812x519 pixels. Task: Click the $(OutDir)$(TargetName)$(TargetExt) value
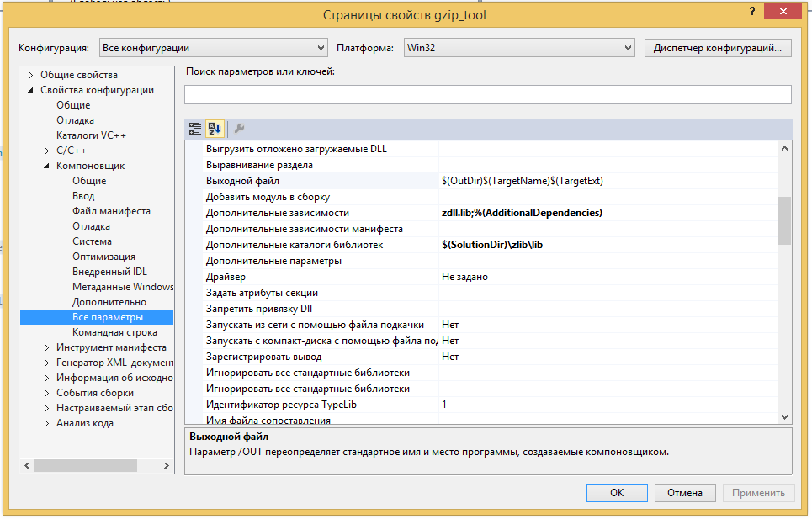(x=523, y=181)
